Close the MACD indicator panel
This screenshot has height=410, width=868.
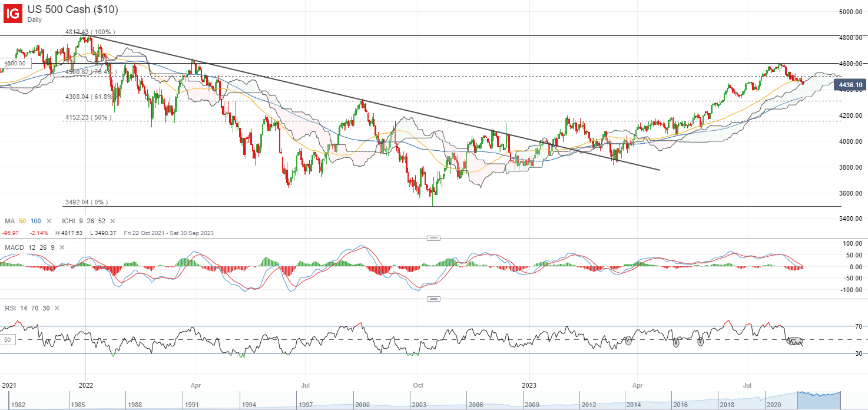coord(61,246)
